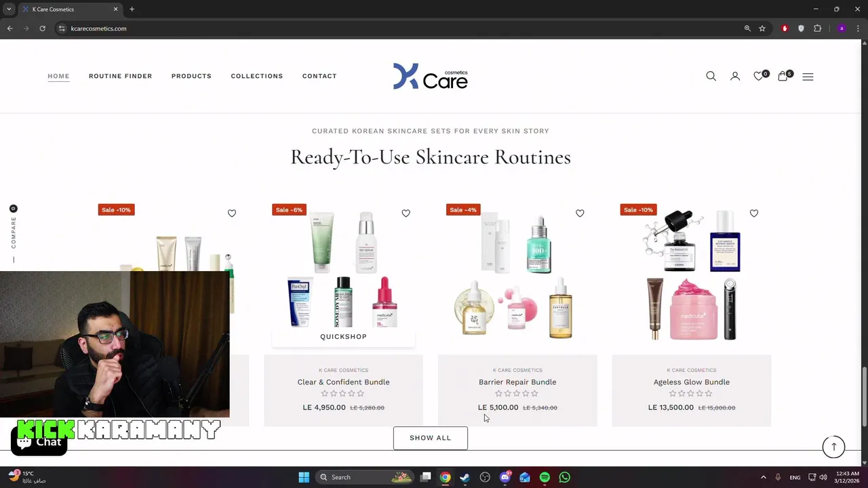Open the Windows Start button
Screen dimensions: 868x488
click(x=304, y=477)
